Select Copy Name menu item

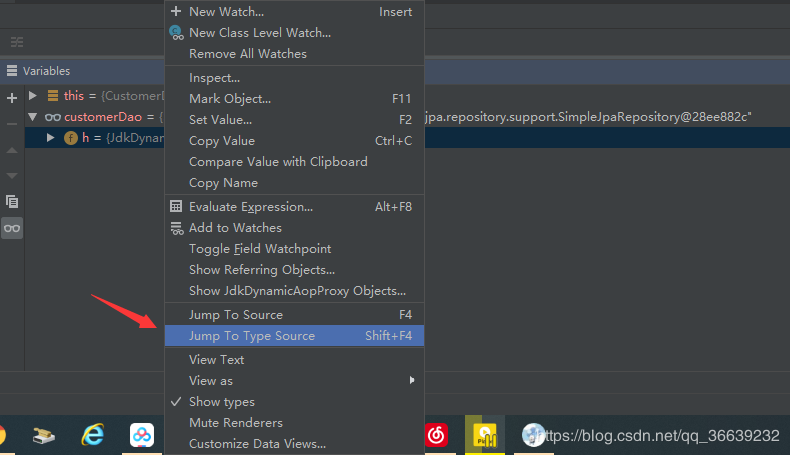(x=294, y=183)
